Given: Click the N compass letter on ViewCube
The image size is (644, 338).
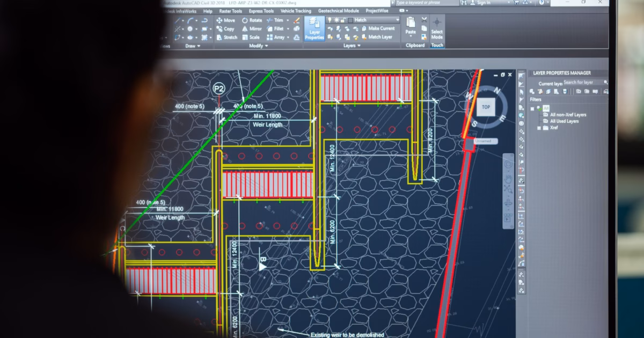Looking at the screenshot, I should (x=497, y=91).
